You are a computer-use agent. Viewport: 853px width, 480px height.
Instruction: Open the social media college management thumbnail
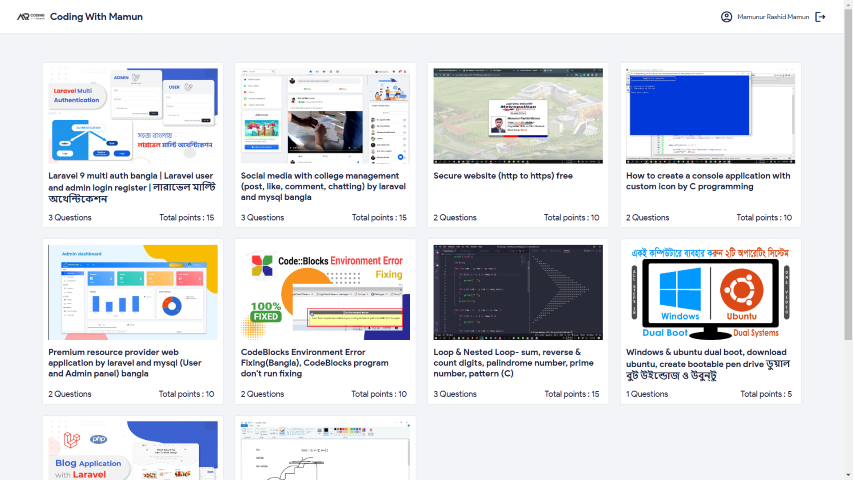point(325,116)
